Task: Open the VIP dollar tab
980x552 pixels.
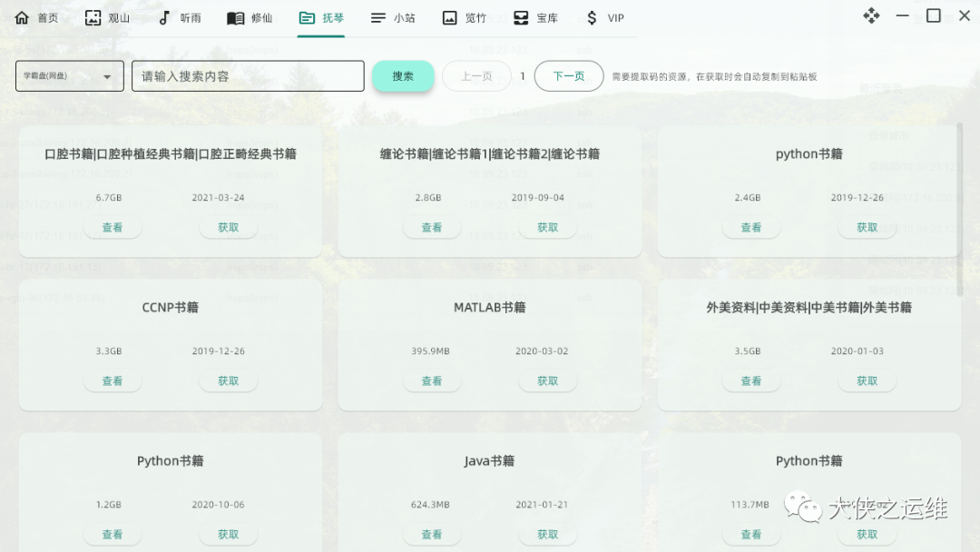Action: [x=605, y=18]
